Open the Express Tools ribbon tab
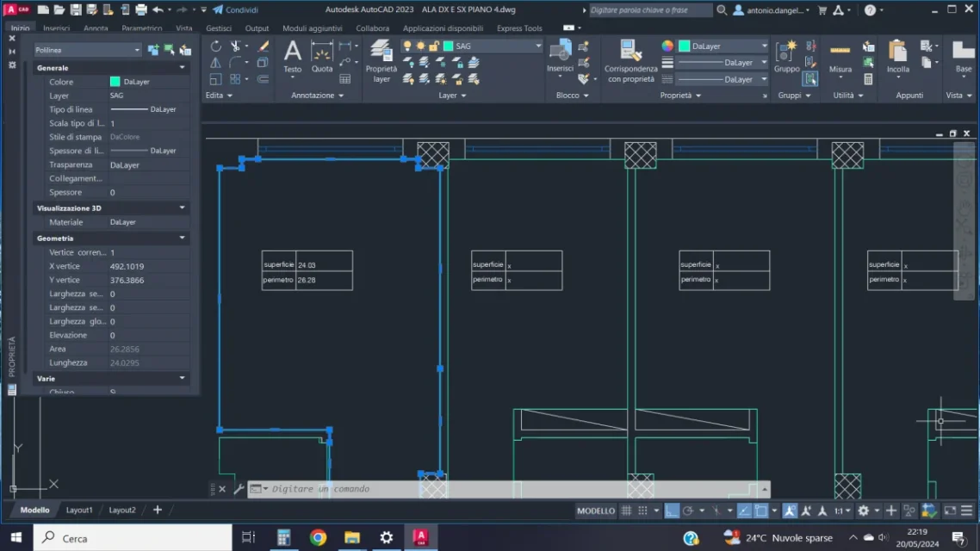This screenshot has width=980, height=551. point(519,28)
